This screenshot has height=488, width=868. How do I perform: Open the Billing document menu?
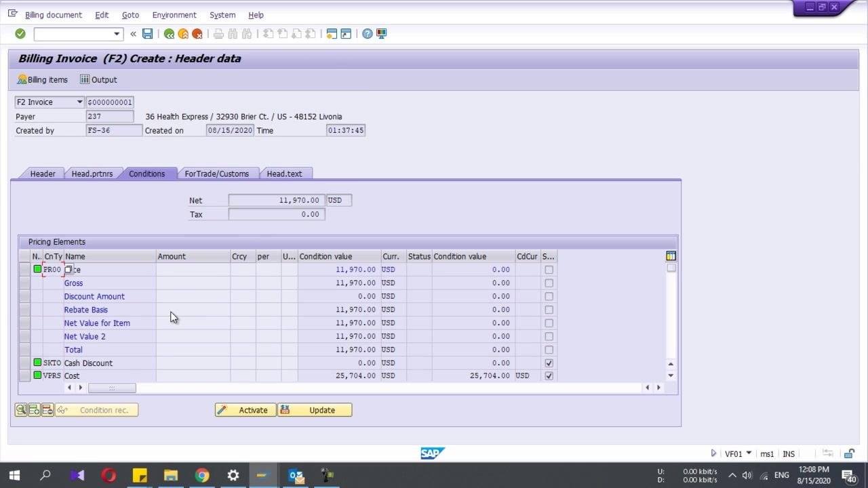coord(53,15)
